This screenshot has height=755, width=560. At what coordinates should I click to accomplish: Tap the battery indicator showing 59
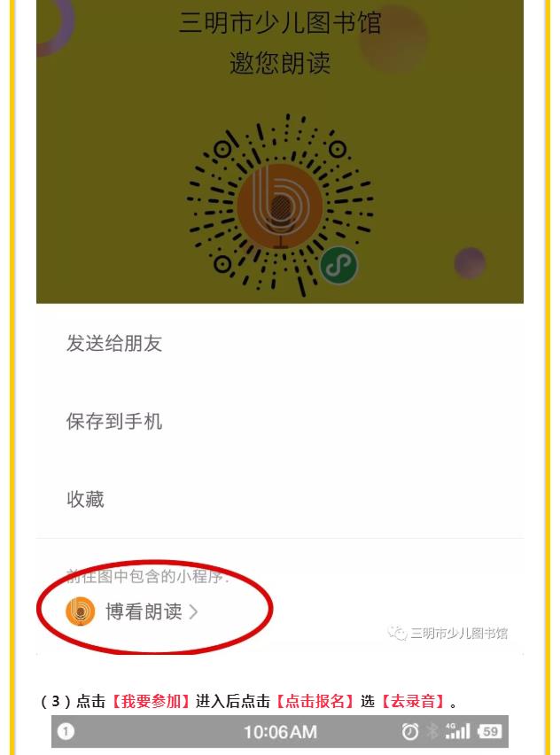tap(489, 731)
